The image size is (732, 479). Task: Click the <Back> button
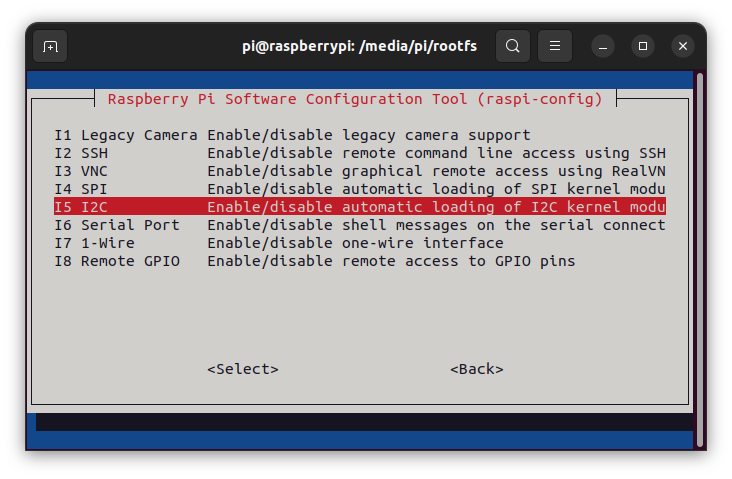(x=477, y=369)
